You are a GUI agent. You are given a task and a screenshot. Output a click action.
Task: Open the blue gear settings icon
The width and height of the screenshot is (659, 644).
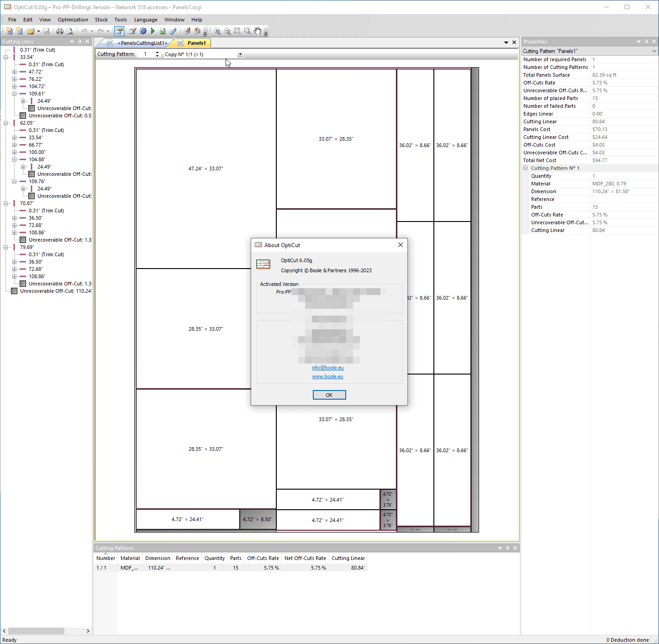(x=143, y=31)
